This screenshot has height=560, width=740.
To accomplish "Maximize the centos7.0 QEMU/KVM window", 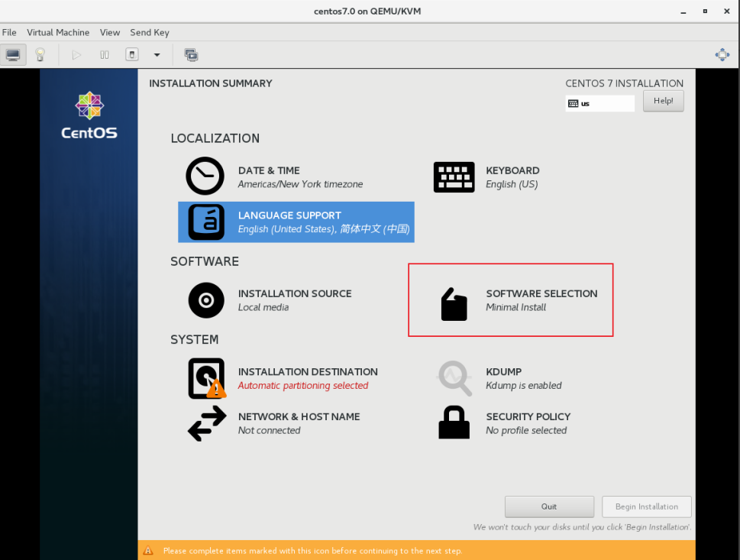I will click(705, 11).
